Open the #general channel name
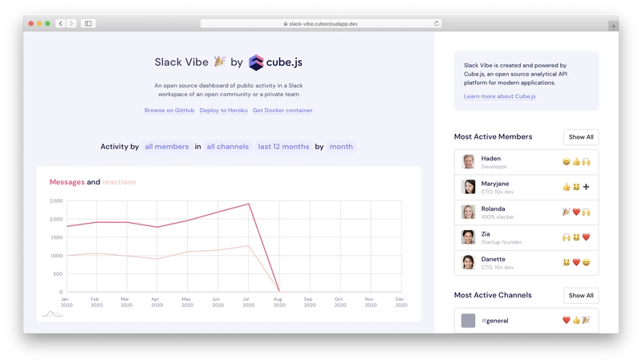The height and width of the screenshot is (364, 642). click(495, 321)
